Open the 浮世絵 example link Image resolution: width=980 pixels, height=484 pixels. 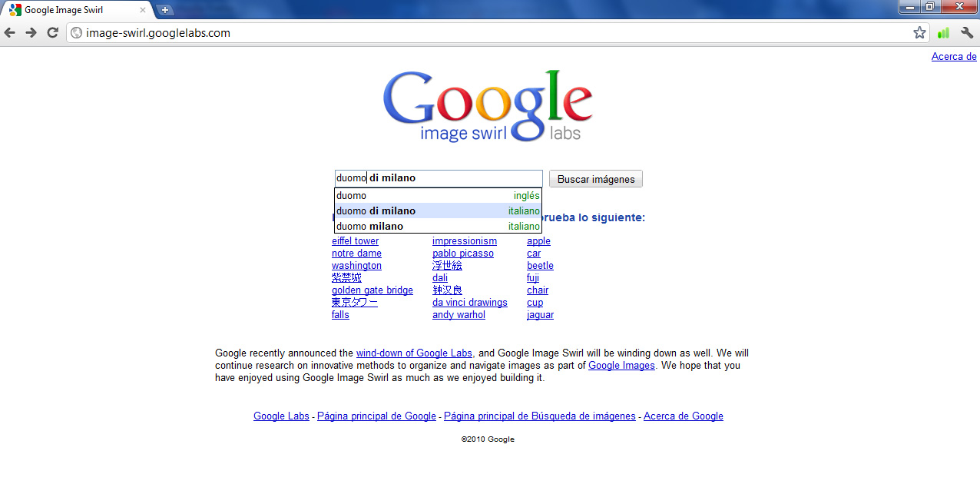[447, 266]
